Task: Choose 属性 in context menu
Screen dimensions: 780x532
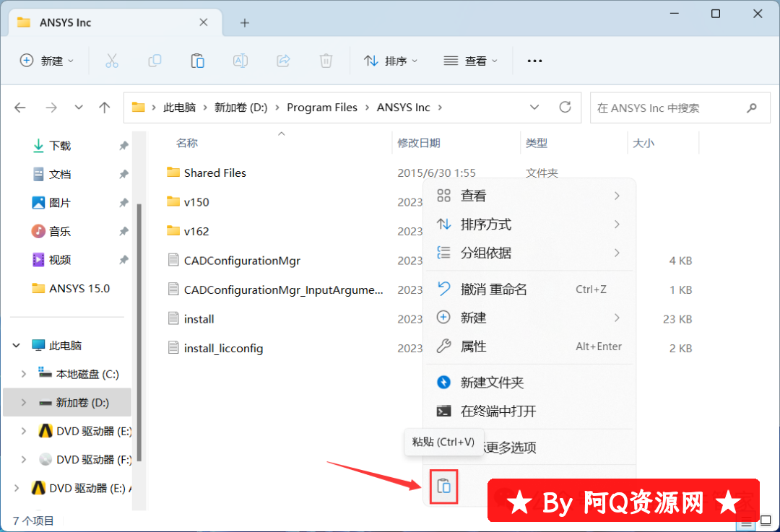Action: tap(529, 346)
